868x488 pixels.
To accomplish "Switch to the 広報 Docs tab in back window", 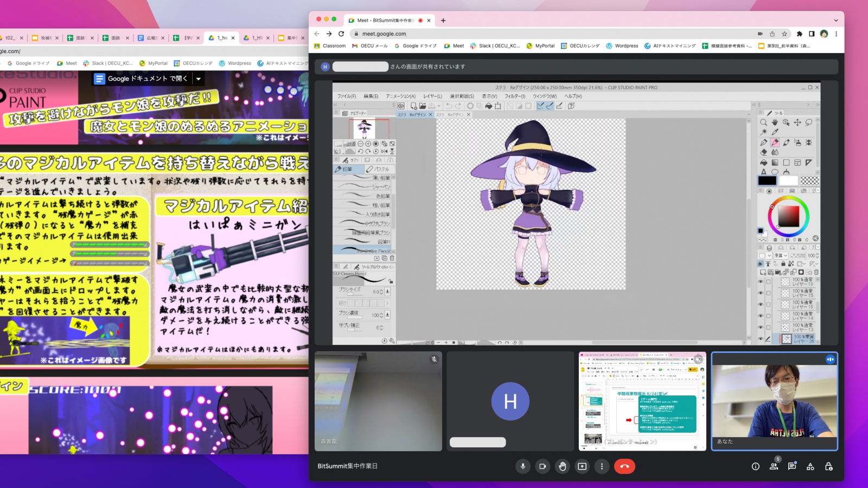I will pyautogui.click(x=151, y=38).
